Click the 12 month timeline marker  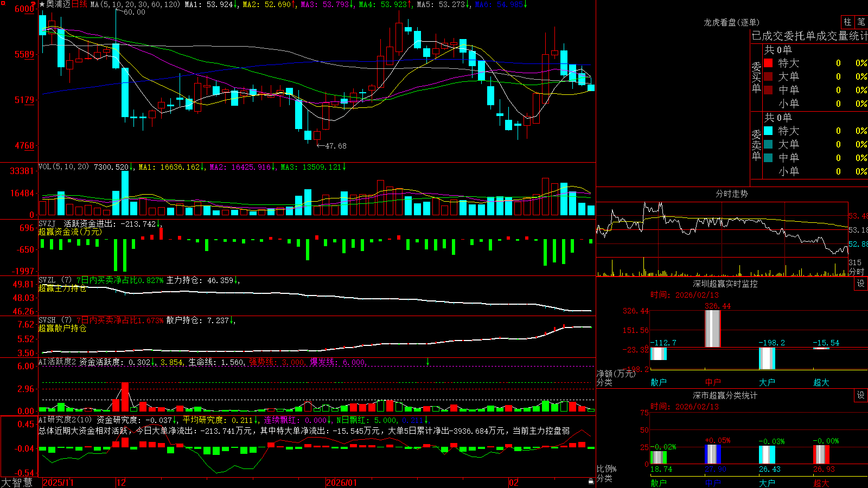pyautogui.click(x=122, y=483)
